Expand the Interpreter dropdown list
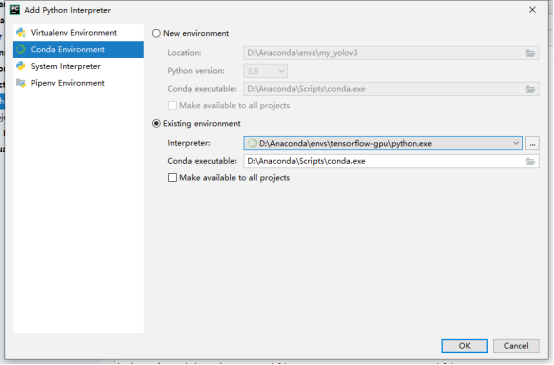 coord(516,143)
